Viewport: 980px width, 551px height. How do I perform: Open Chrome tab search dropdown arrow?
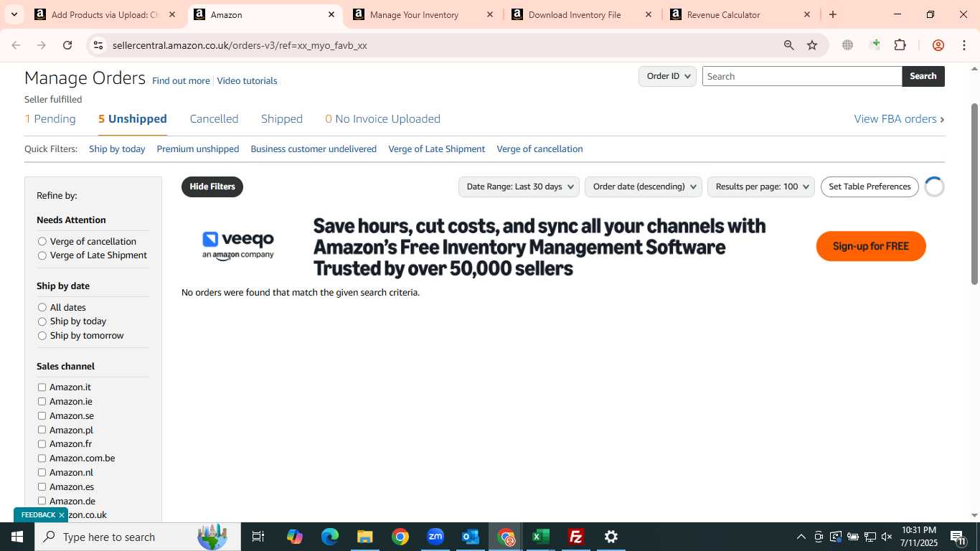(14, 14)
